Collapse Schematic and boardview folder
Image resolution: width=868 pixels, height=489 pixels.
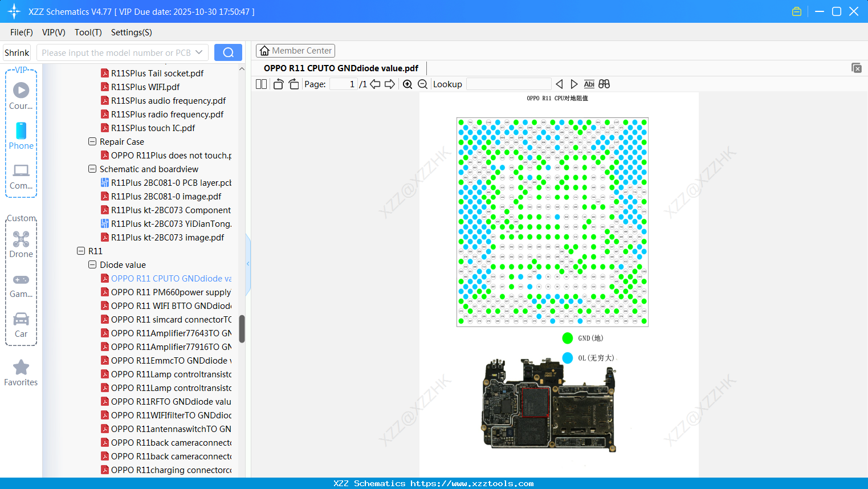click(92, 169)
